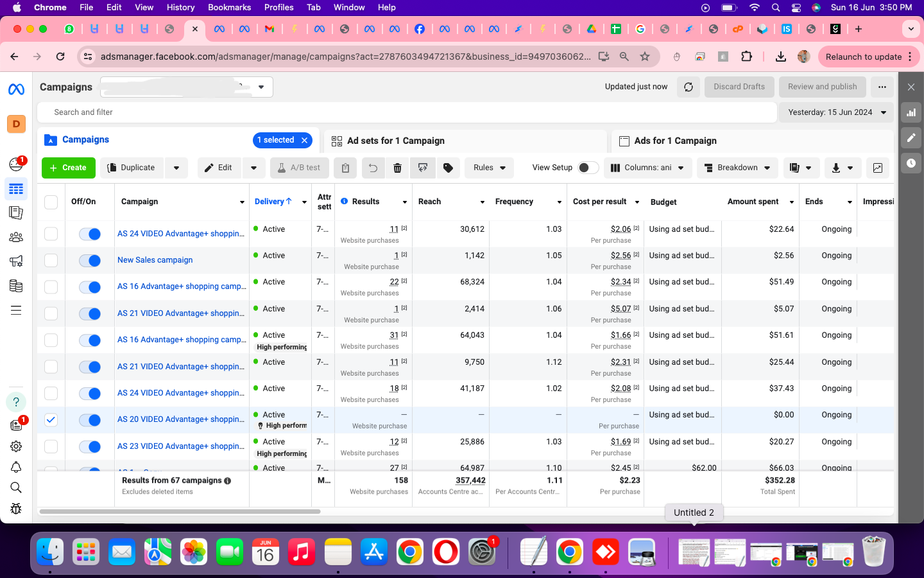This screenshot has height=578, width=924.
Task: Open the charts icon in toolbar
Action: pos(877,168)
